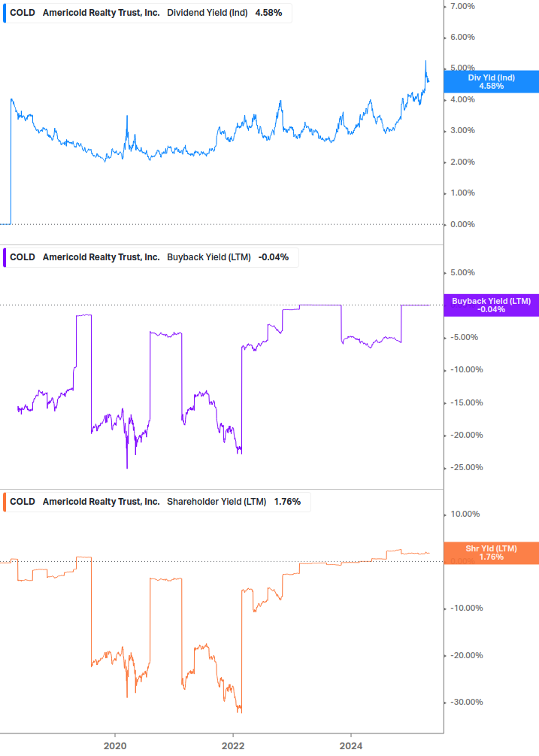Click the -20.00% axis label in the buyback chart
This screenshot has height=756, width=539.
pos(466,435)
